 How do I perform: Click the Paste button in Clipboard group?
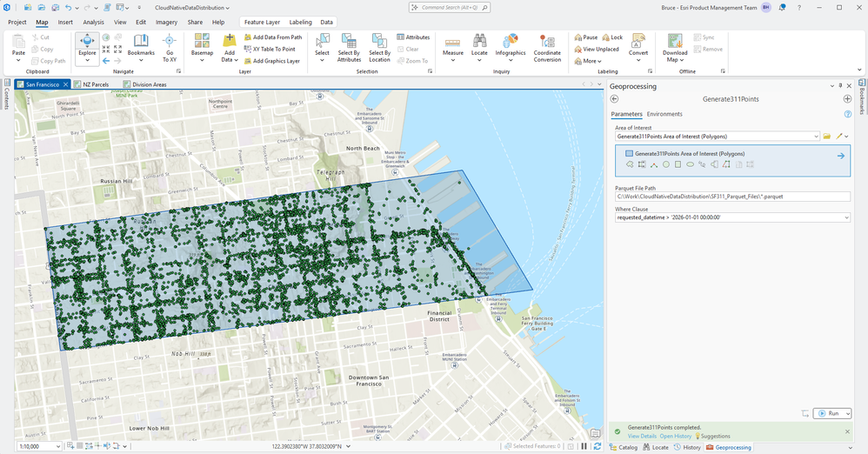pos(18,46)
